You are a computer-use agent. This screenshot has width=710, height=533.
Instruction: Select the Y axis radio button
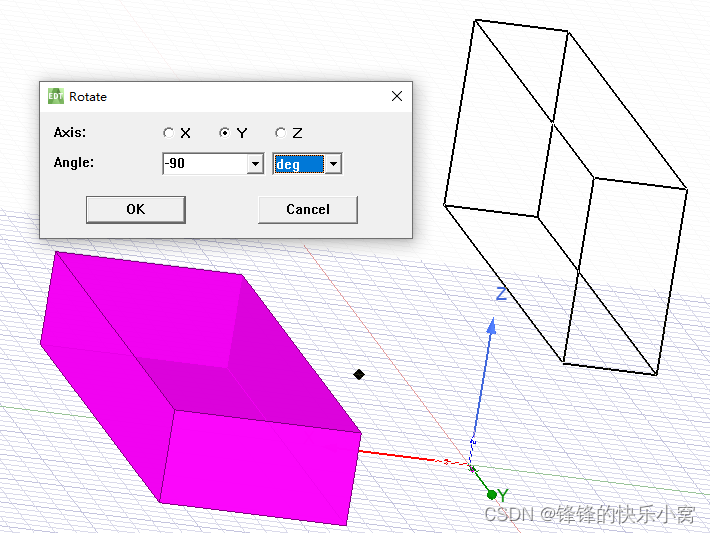tap(224, 133)
